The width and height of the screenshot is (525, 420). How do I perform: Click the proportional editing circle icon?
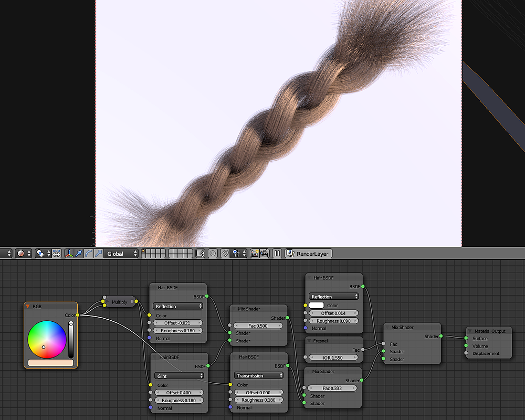213,254
